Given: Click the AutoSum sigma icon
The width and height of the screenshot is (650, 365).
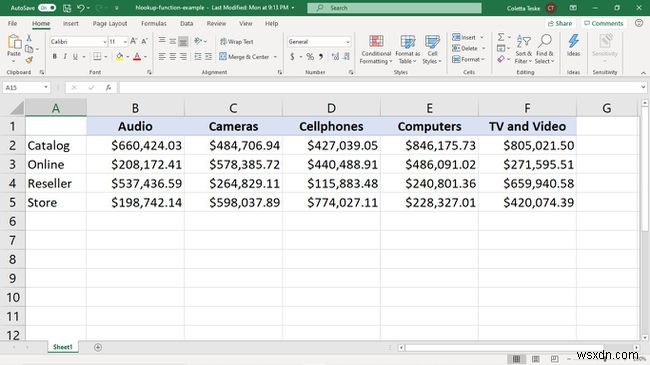Looking at the screenshot, I should 501,37.
